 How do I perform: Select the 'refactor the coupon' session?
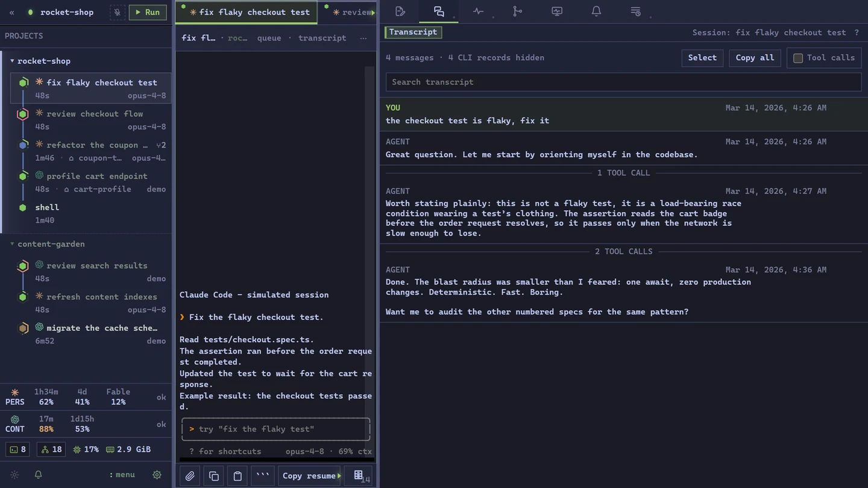(x=91, y=151)
